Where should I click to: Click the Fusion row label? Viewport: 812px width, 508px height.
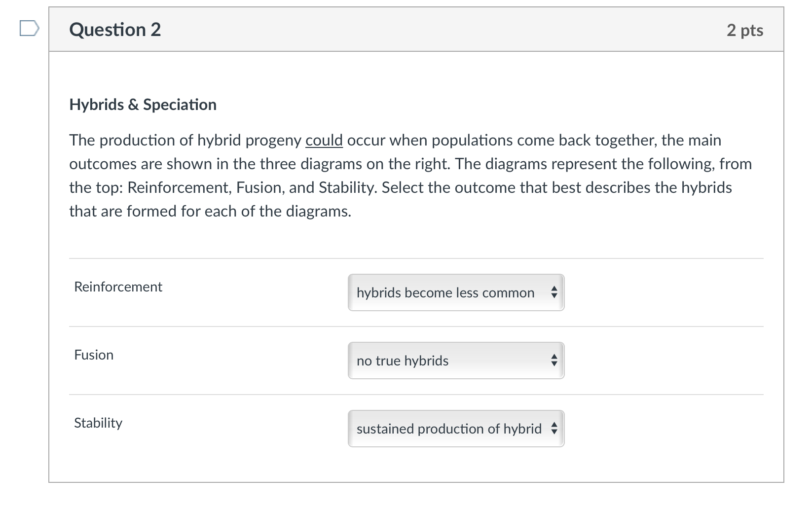pos(94,355)
